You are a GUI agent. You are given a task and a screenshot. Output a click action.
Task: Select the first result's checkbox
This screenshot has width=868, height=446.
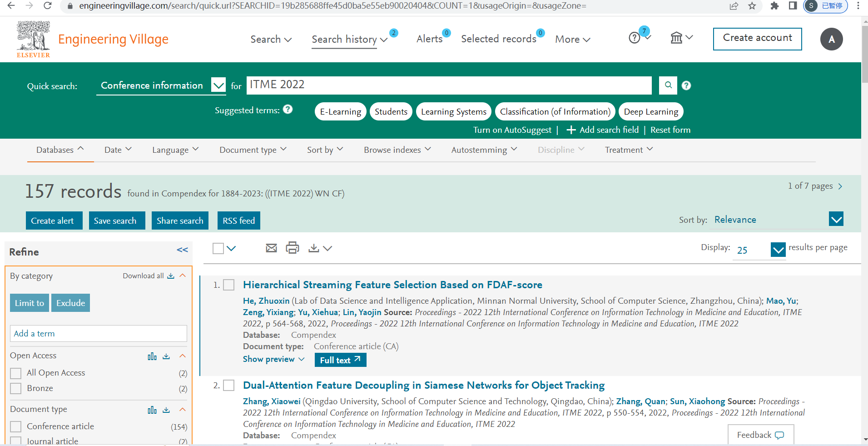pos(229,285)
